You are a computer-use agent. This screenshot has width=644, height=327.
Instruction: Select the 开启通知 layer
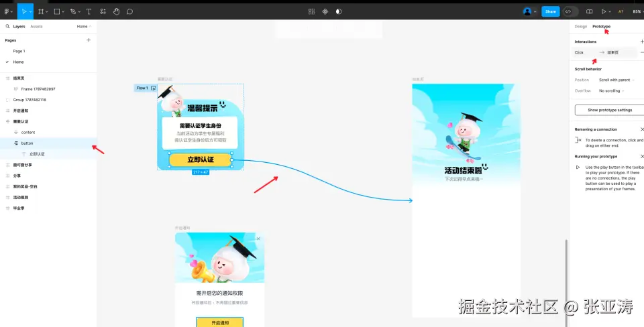tap(48, 111)
